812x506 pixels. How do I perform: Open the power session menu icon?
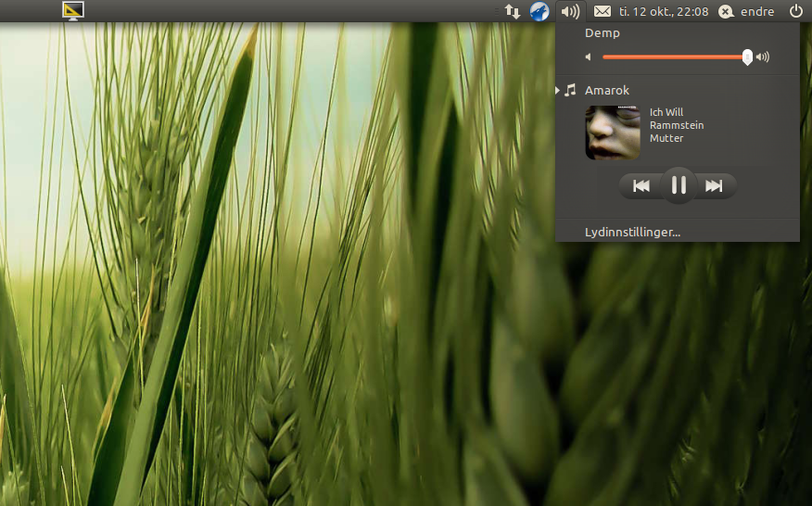tap(796, 11)
